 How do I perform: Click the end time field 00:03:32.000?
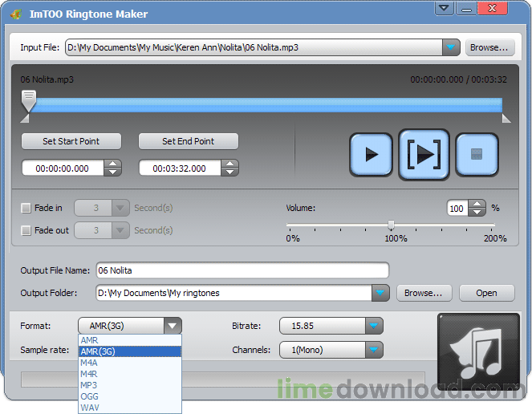coord(180,168)
